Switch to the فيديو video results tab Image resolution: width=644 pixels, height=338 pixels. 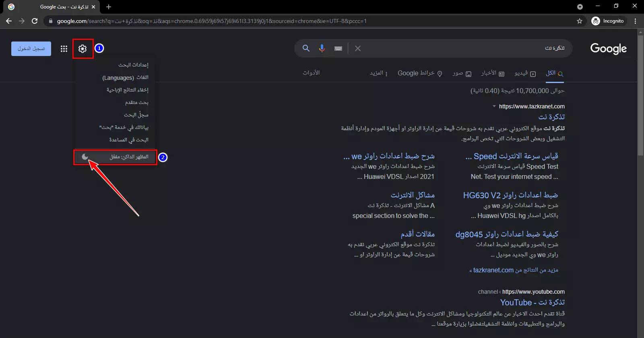(525, 73)
